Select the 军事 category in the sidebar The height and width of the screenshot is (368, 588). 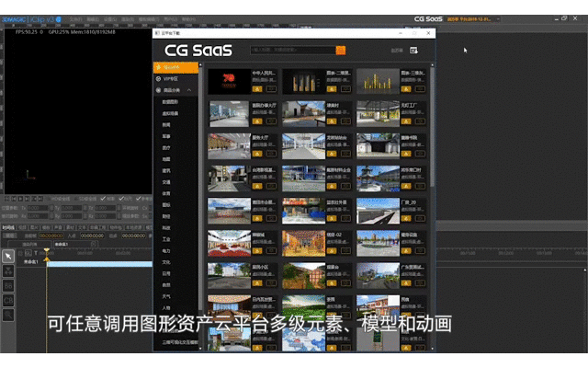[166, 136]
